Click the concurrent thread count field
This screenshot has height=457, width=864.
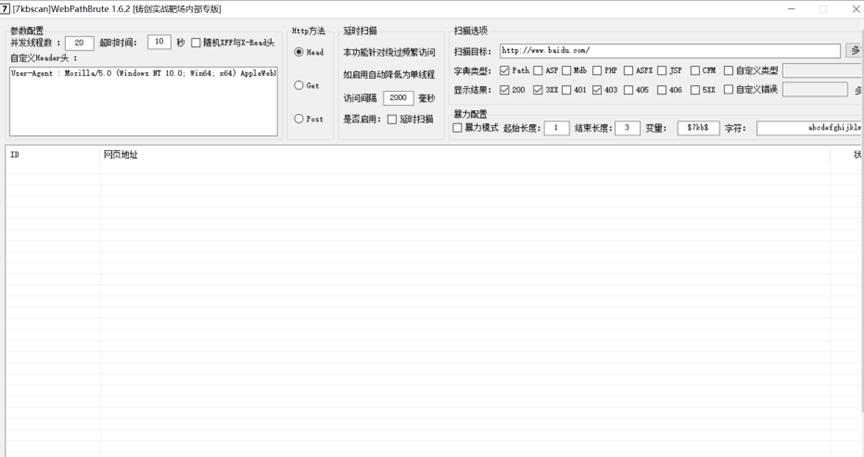pyautogui.click(x=80, y=43)
